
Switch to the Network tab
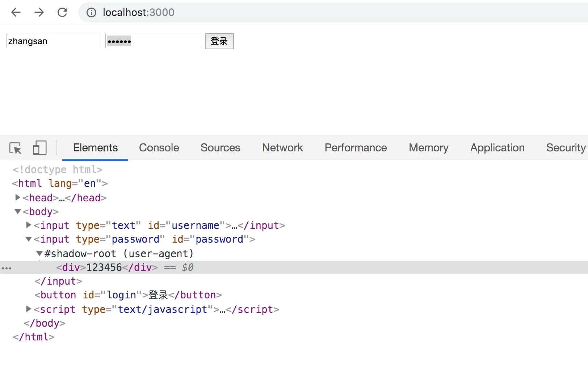click(282, 148)
